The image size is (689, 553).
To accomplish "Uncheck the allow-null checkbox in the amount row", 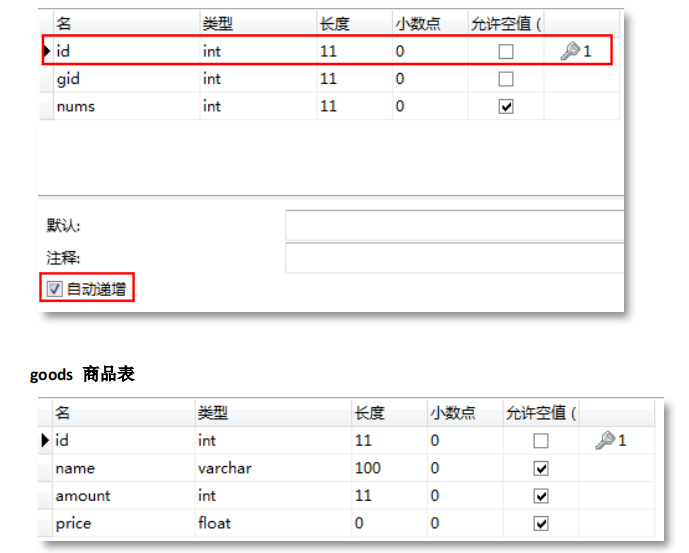I will (x=540, y=496).
